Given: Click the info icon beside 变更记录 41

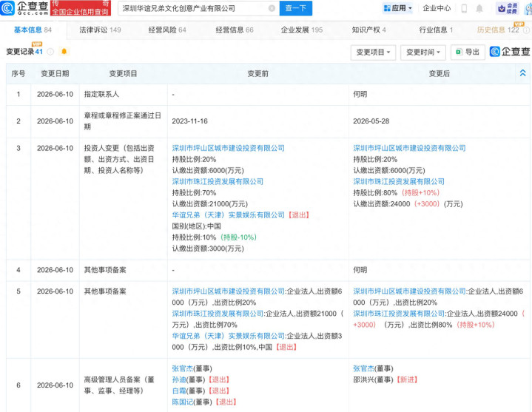Looking at the screenshot, I should [50, 52].
